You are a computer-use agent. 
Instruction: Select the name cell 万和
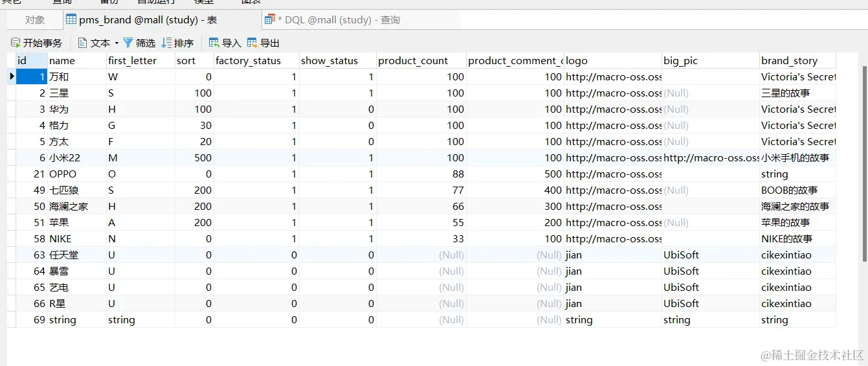(x=77, y=76)
